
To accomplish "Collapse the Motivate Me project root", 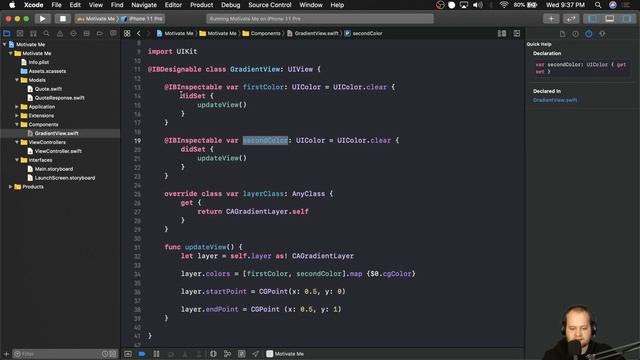I will 5,44.
